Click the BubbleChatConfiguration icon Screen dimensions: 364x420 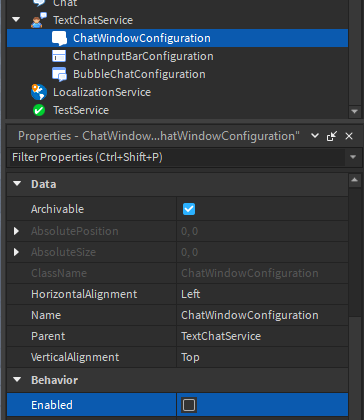point(59,74)
